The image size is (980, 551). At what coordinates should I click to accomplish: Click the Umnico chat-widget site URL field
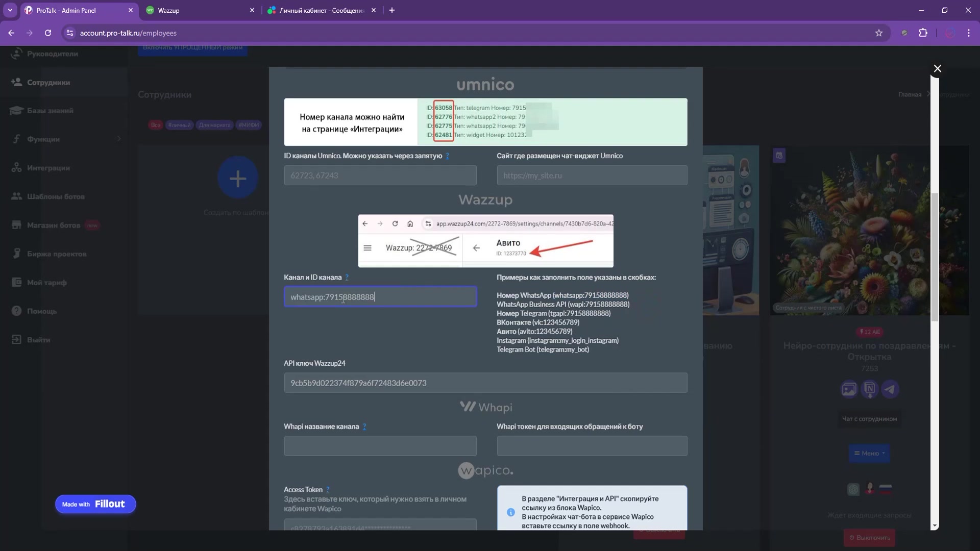click(592, 176)
